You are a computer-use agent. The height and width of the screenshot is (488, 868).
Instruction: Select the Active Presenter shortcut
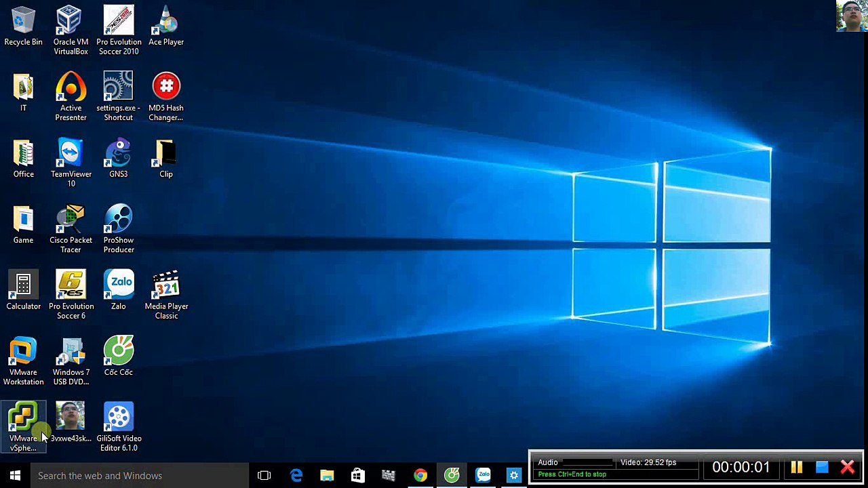(x=71, y=97)
